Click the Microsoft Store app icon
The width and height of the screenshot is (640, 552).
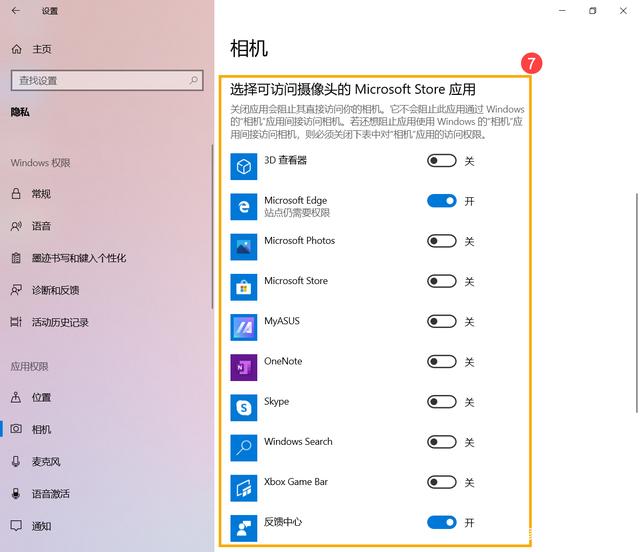244,287
